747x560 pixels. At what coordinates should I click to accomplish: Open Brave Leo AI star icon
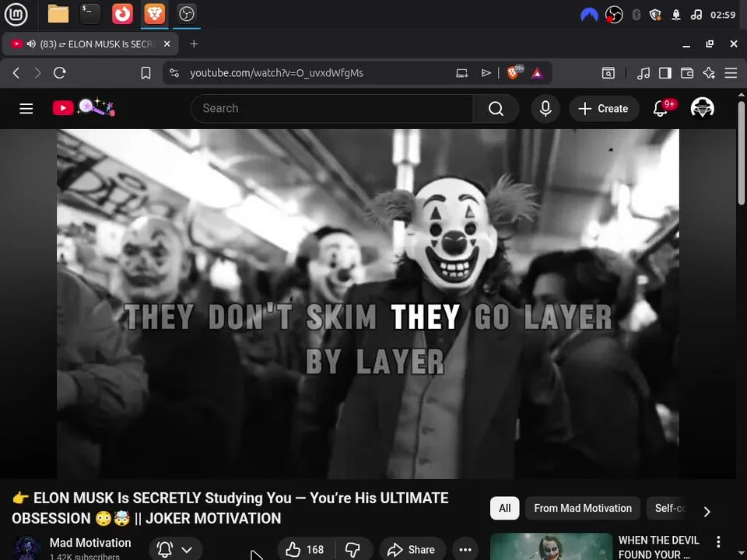709,73
